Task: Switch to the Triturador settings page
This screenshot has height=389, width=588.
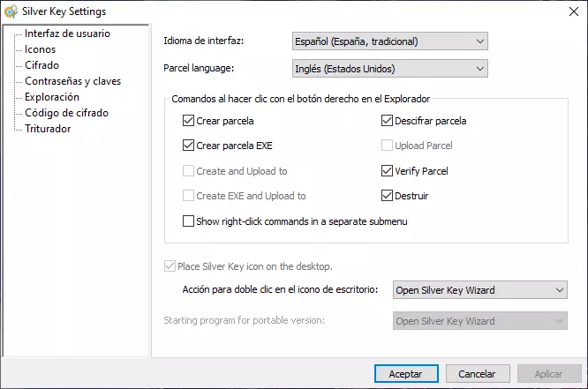Action: 48,129
